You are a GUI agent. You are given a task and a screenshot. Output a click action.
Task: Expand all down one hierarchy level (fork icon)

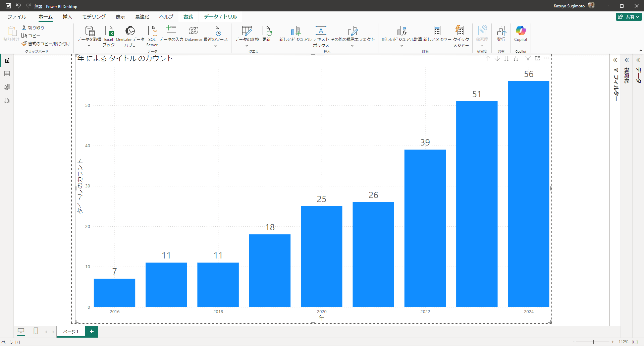click(516, 58)
